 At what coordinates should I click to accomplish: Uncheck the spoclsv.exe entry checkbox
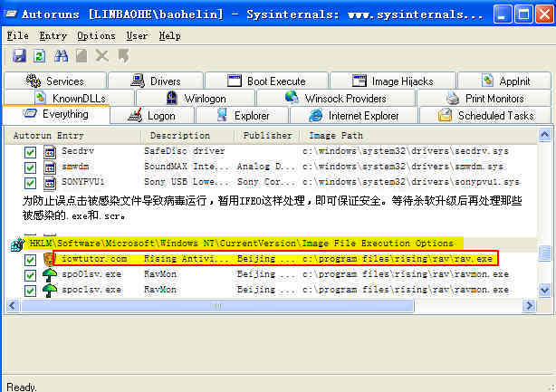click(30, 291)
